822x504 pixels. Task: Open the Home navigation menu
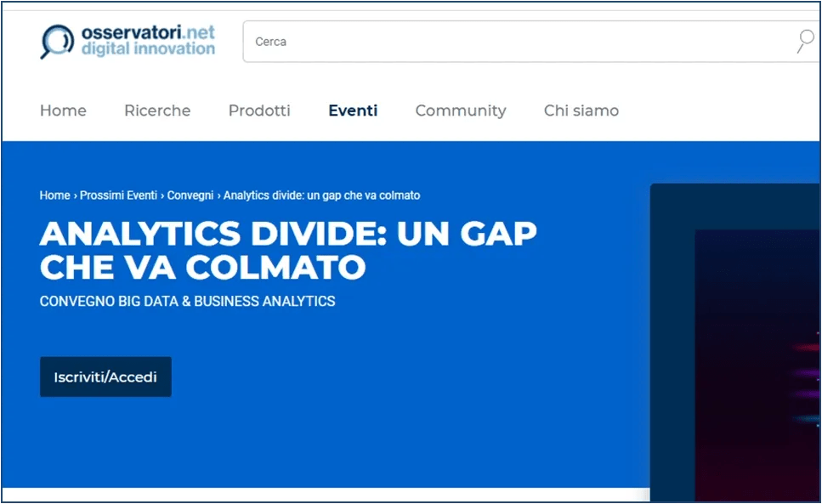pos(63,110)
